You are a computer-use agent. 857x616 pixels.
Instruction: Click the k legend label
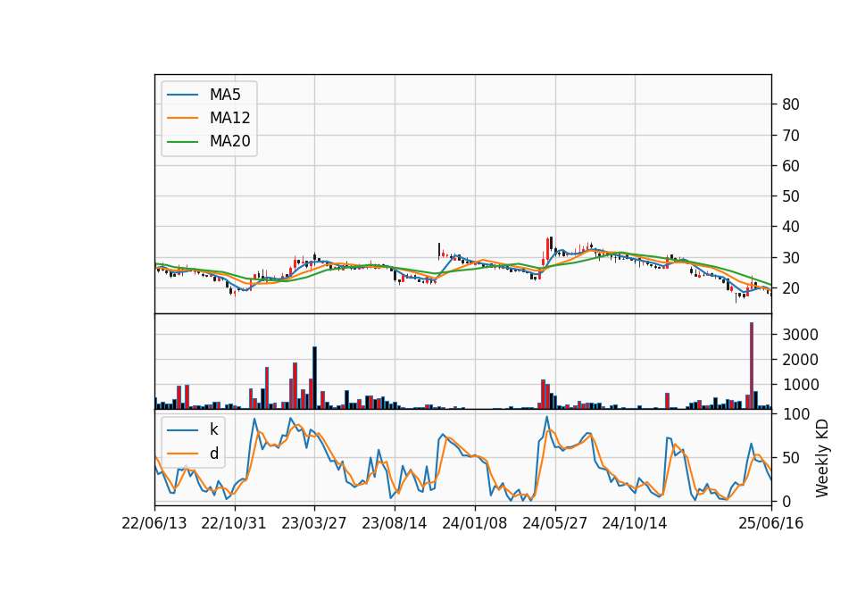click(x=213, y=429)
